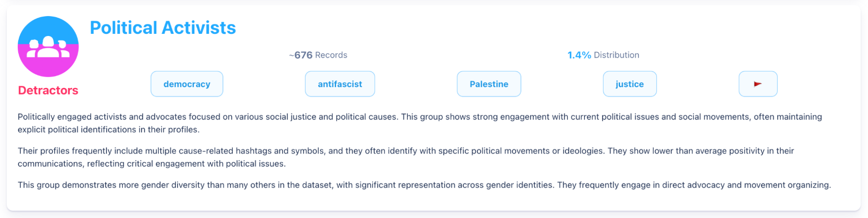Click the red Detractors label
This screenshot has width=868, height=218.
coord(48,90)
